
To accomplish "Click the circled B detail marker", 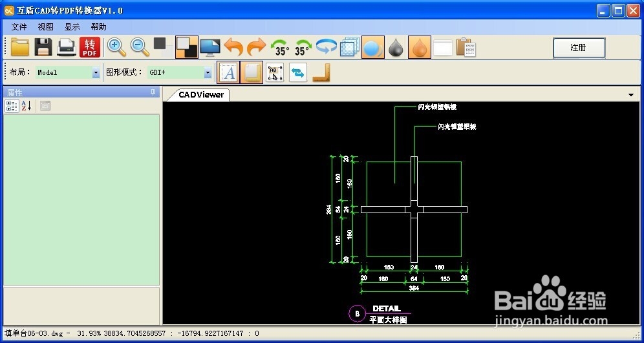I will click(357, 314).
